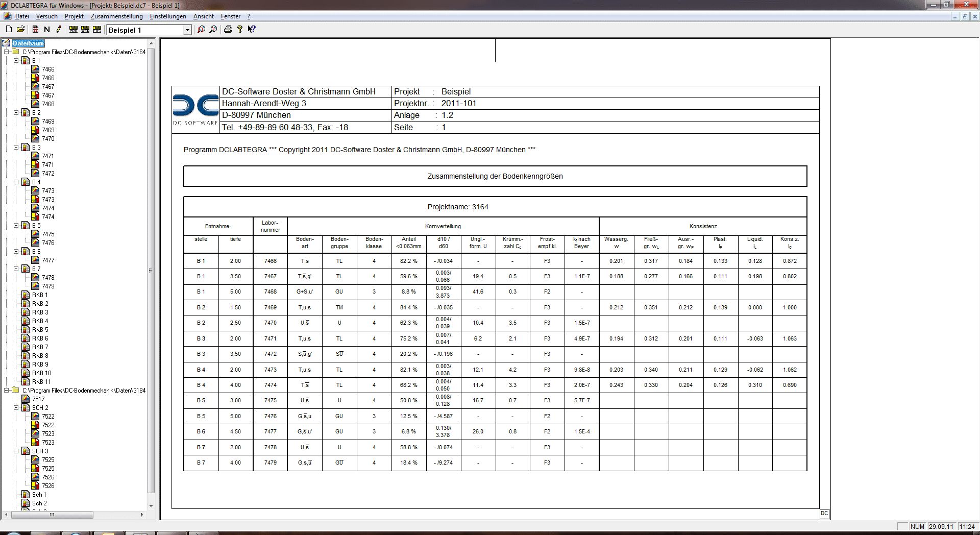Click the red table sheet toolbar icon
This screenshot has width=980, height=535.
(x=35, y=29)
